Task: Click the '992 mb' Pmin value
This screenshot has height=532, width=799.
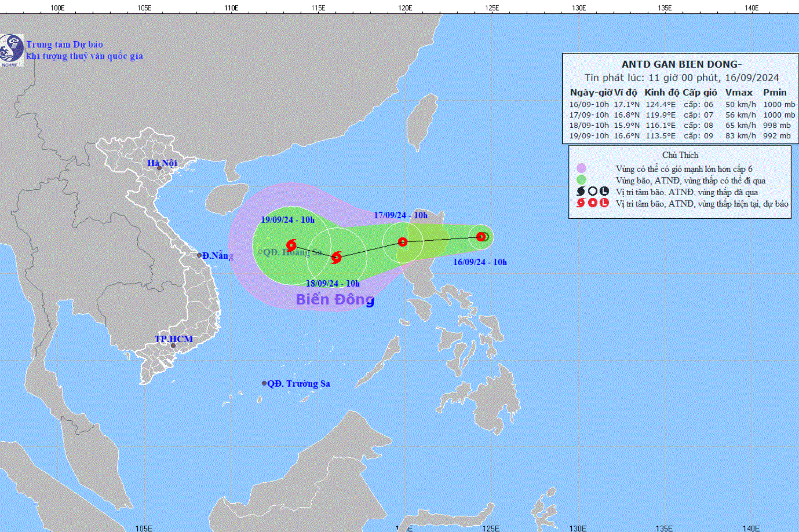Action: (777, 136)
